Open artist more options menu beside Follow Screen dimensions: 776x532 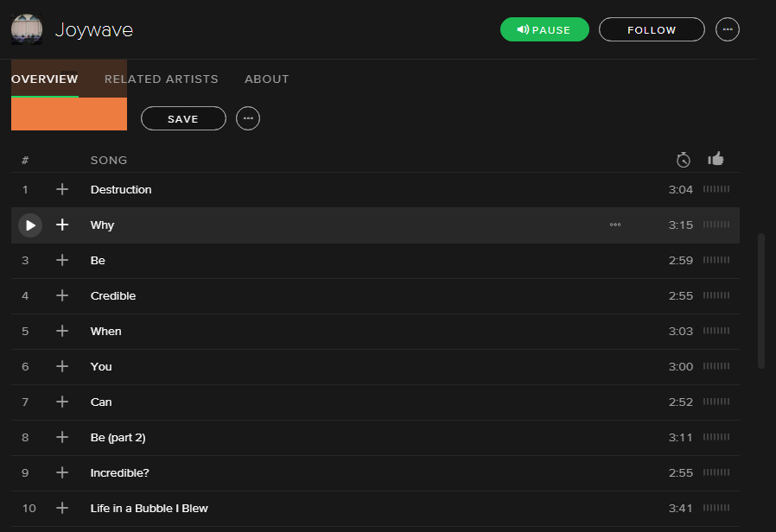click(728, 29)
